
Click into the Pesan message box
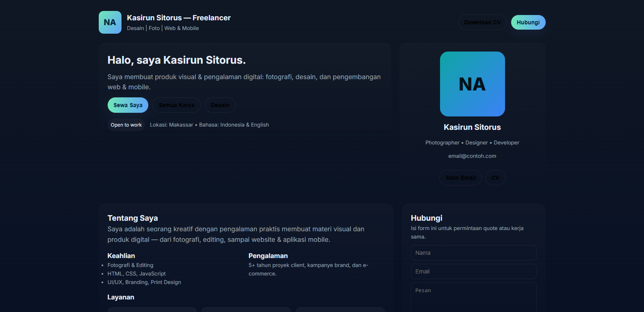pos(473,298)
